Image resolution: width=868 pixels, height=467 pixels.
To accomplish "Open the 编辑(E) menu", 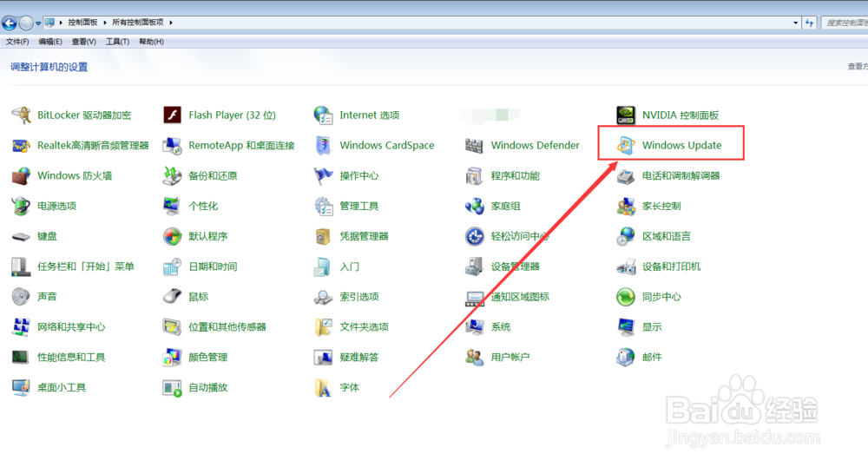I will pyautogui.click(x=50, y=42).
